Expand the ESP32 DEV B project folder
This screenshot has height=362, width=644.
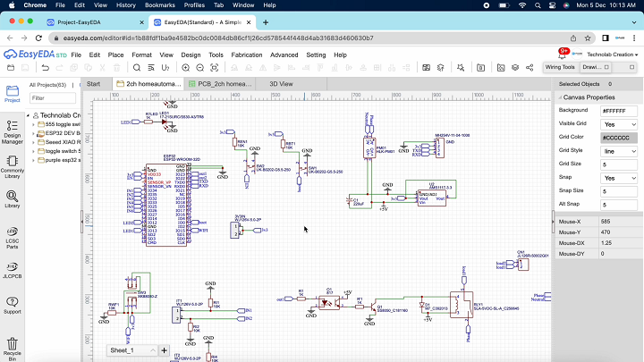click(x=33, y=133)
